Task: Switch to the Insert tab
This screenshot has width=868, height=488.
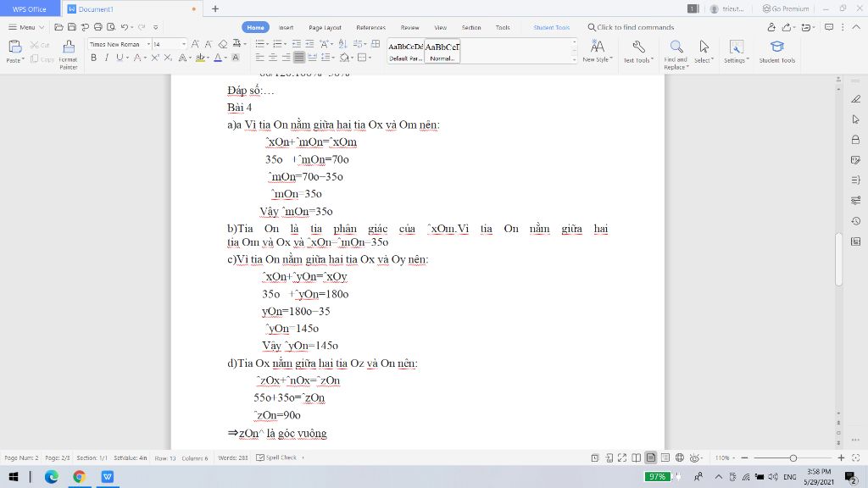Action: [x=286, y=28]
